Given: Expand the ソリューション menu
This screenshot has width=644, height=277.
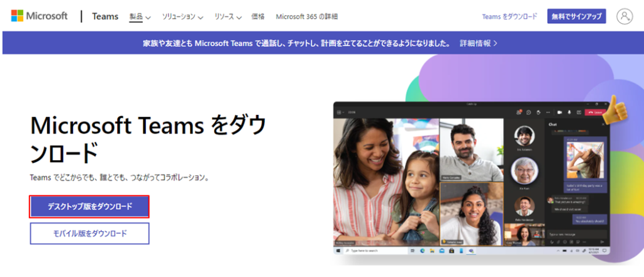Looking at the screenshot, I should pyautogui.click(x=183, y=16).
